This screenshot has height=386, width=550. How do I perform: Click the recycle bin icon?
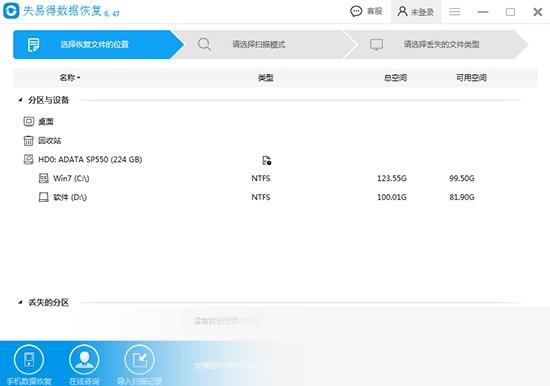click(28, 141)
